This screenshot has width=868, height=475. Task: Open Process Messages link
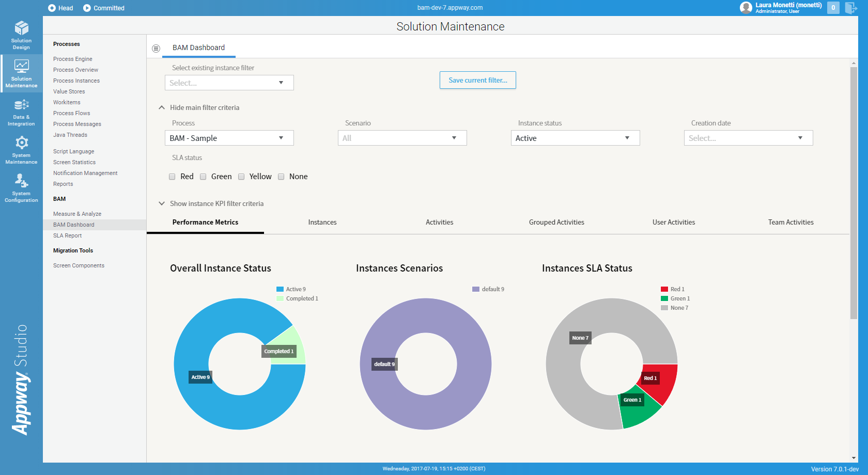click(77, 124)
